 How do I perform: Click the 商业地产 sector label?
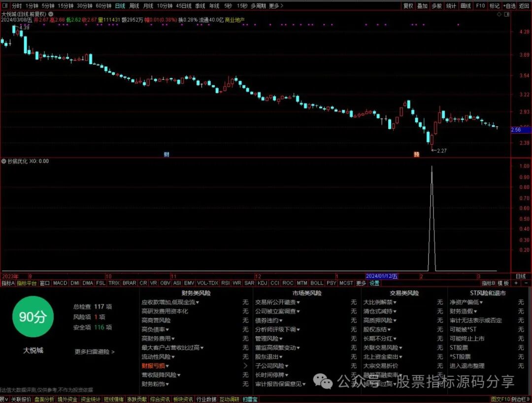coord(235,20)
